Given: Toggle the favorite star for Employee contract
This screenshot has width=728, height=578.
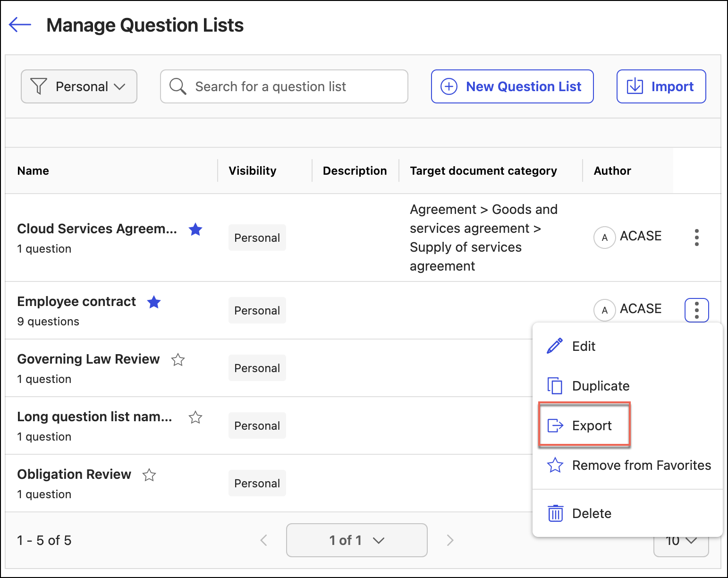Looking at the screenshot, I should [x=154, y=302].
